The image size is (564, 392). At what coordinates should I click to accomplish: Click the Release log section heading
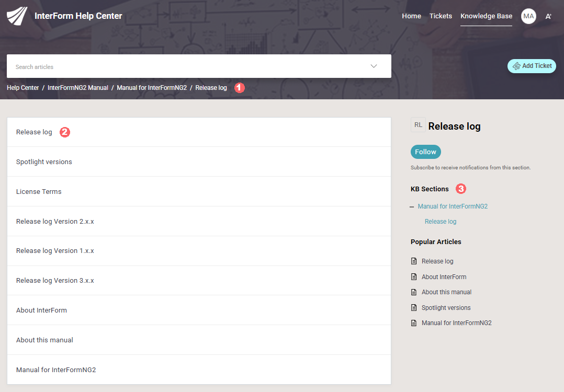[454, 126]
